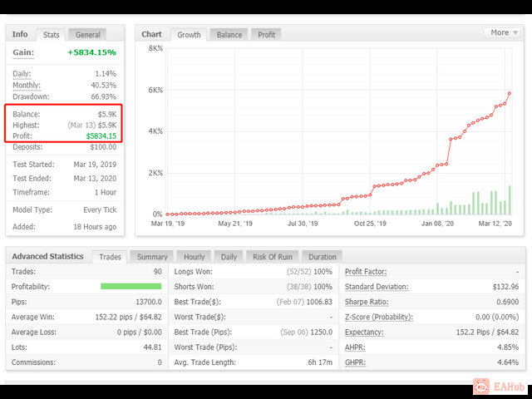The width and height of the screenshot is (532, 399).
Task: Click the green Profitability bar
Action: [x=131, y=286]
